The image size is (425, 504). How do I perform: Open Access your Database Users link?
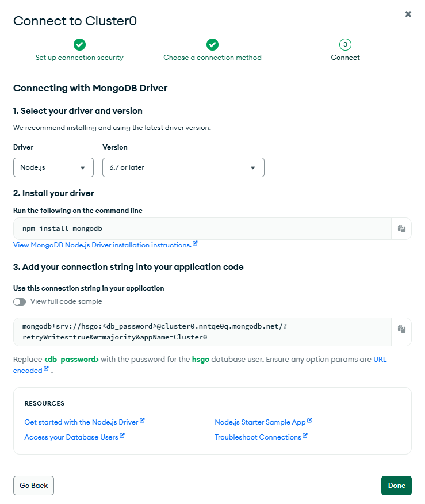(x=71, y=437)
